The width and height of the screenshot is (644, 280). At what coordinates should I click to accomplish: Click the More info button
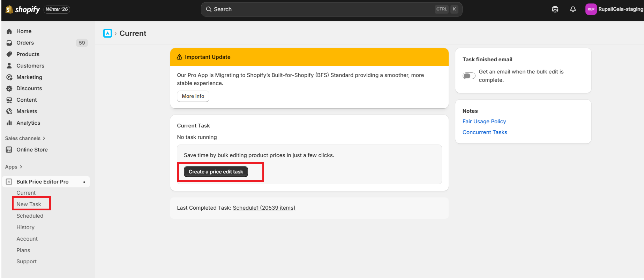[193, 96]
